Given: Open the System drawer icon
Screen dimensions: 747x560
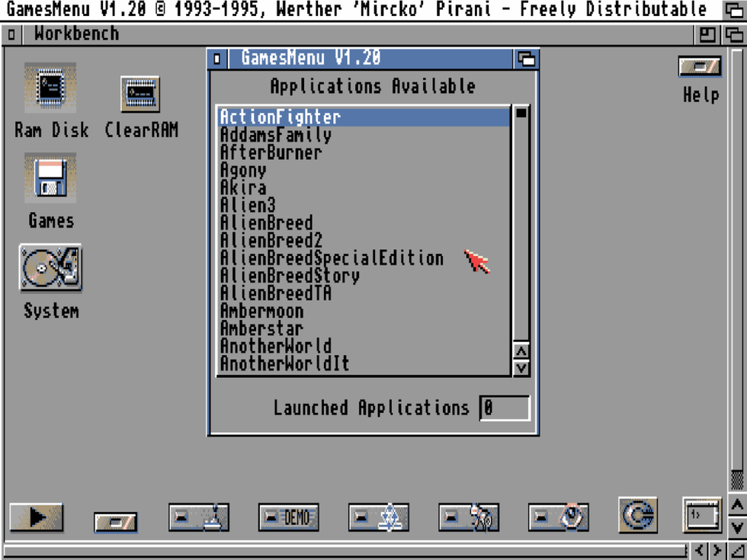Looking at the screenshot, I should click(50, 267).
